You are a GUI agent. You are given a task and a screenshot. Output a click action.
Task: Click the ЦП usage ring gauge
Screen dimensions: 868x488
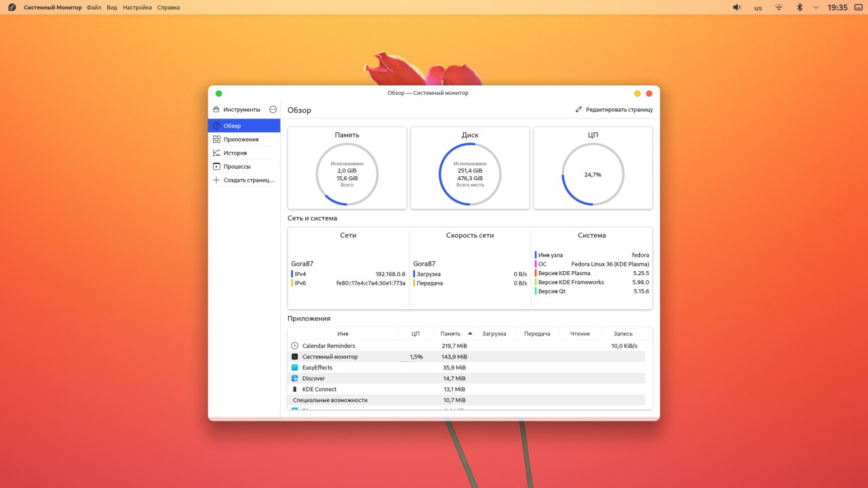[x=593, y=174]
